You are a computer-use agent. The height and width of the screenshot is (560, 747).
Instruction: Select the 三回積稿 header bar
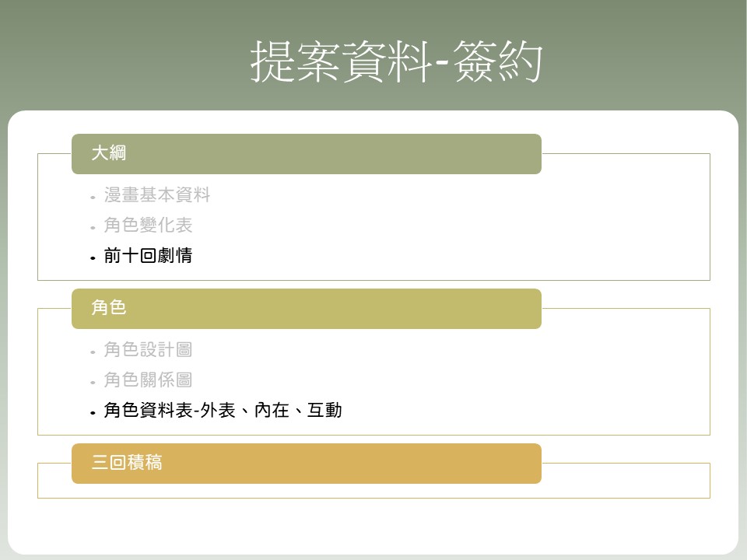click(x=306, y=464)
